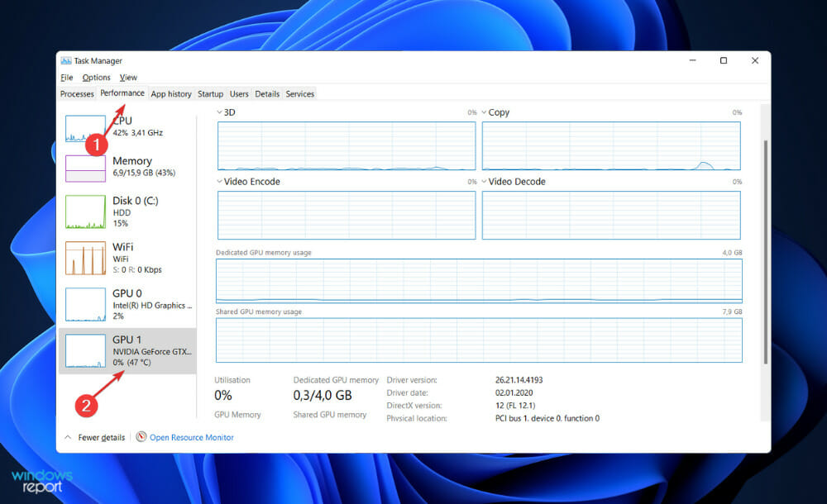Collapse the Video Encode graph
This screenshot has height=504, width=827.
(221, 182)
